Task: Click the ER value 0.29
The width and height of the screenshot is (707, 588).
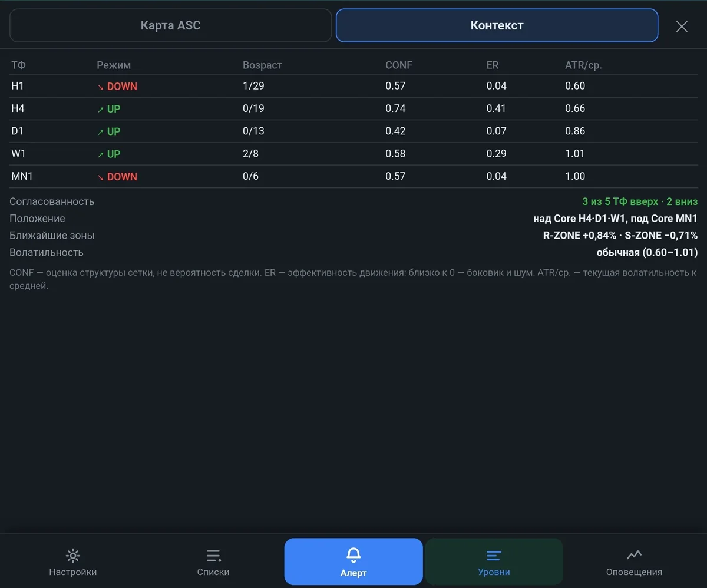Action: coord(496,154)
